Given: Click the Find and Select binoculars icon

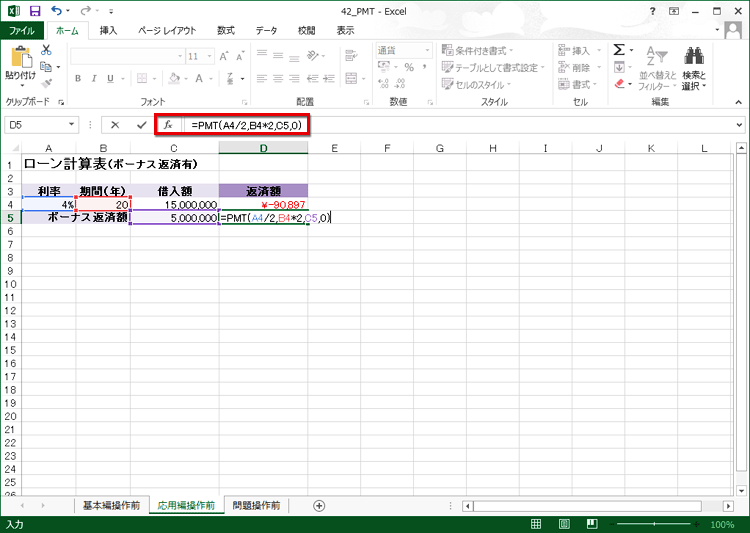Looking at the screenshot, I should point(694,56).
